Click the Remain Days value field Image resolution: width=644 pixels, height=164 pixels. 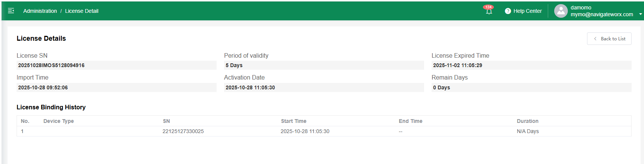tap(531, 87)
